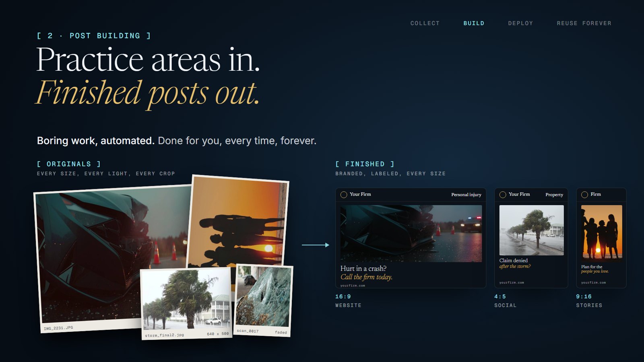Click yourfirm.com on the Property card
The height and width of the screenshot is (362, 644).
pos(512,282)
